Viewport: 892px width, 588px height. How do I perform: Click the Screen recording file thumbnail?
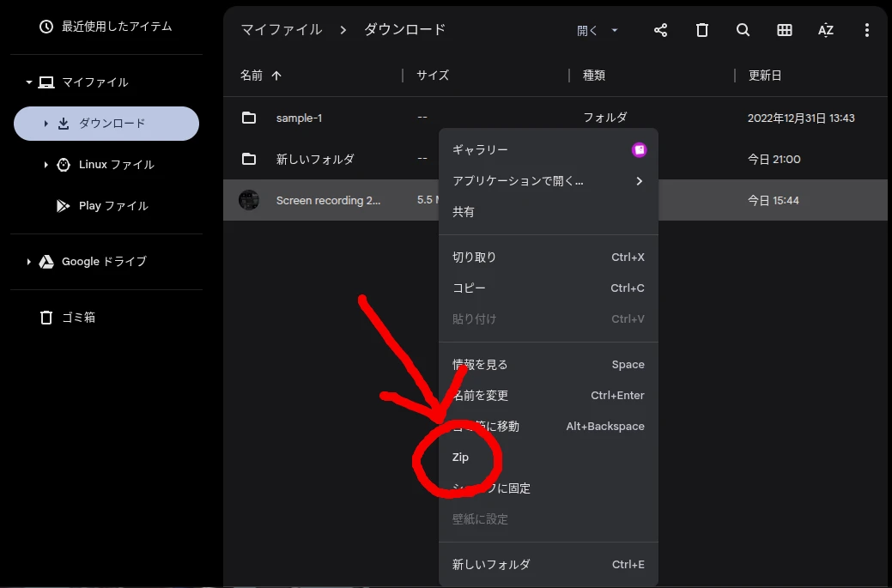(249, 200)
